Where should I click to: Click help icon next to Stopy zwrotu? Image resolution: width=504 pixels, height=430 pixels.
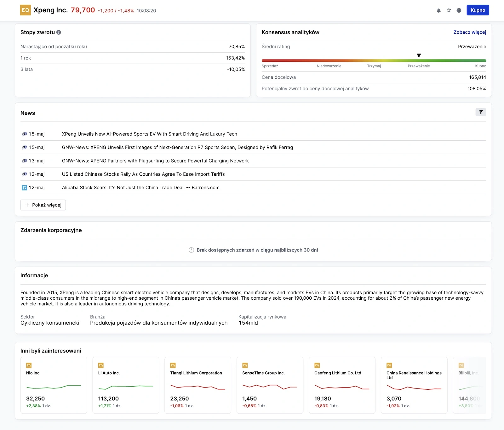(x=59, y=32)
